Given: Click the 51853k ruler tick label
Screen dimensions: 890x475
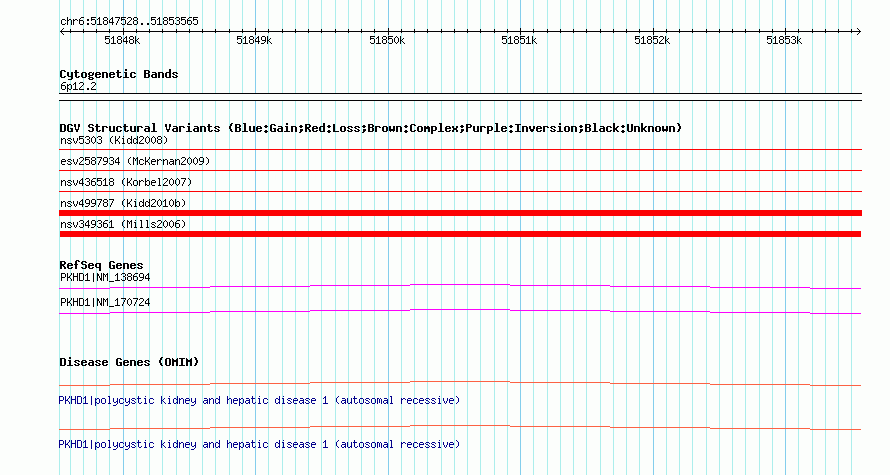Looking at the screenshot, I should tap(784, 40).
